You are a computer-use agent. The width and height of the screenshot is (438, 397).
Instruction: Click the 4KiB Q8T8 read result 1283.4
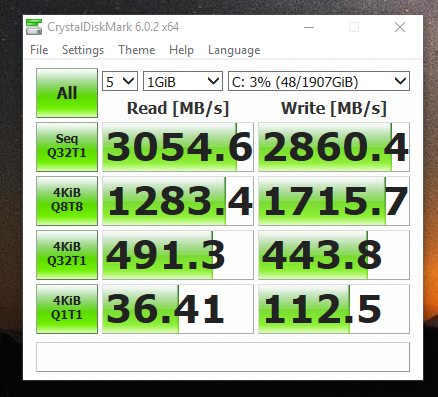(x=178, y=201)
